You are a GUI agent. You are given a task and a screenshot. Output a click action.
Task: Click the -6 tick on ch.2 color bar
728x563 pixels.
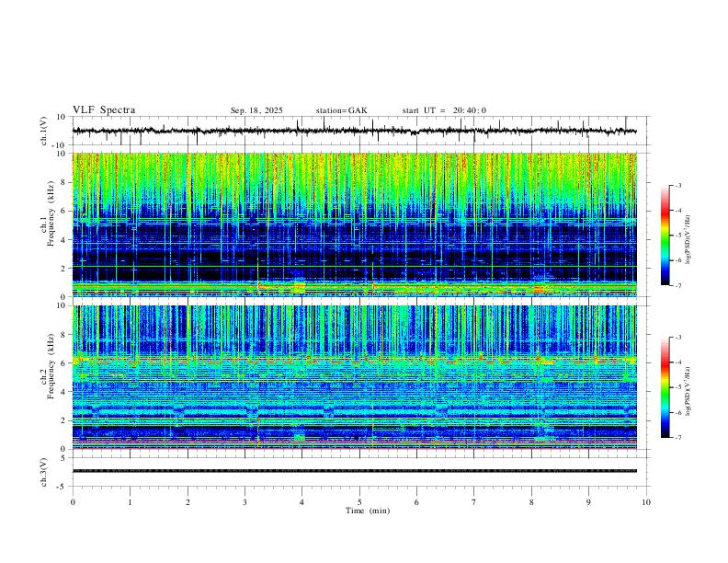(677, 412)
